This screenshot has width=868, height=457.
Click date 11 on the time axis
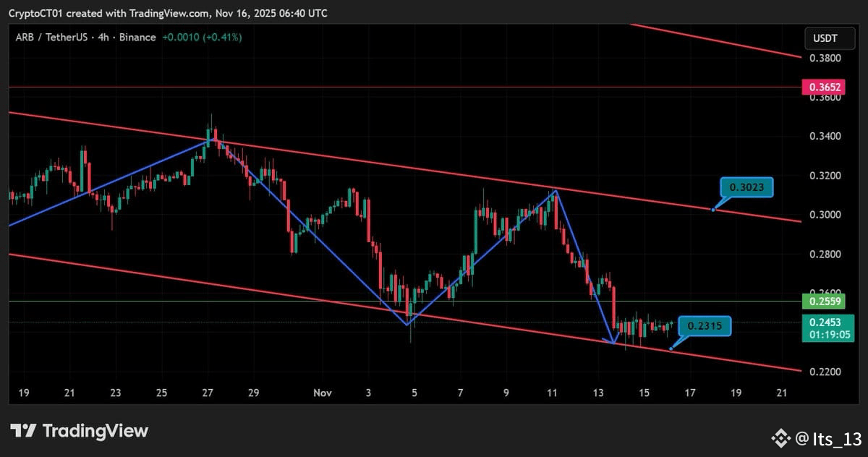point(552,393)
